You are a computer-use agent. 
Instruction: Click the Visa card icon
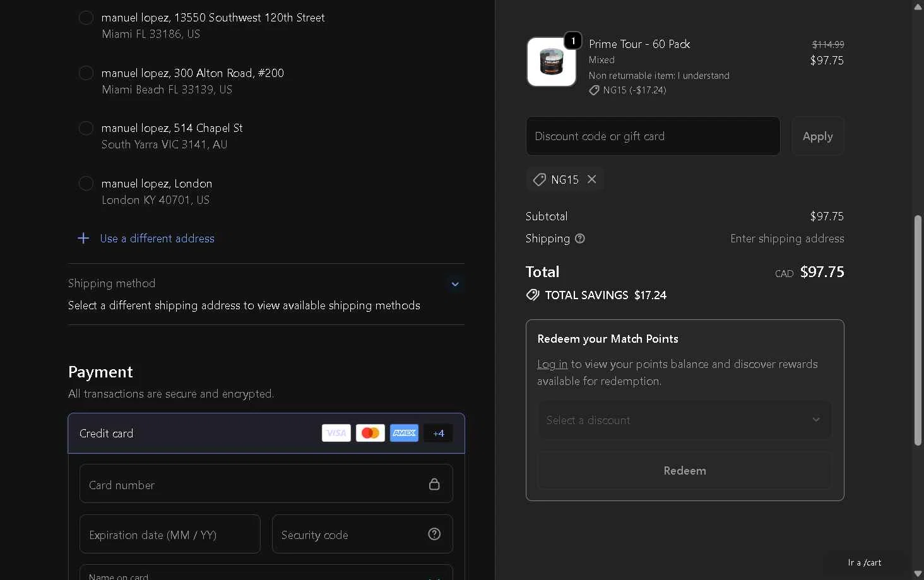[336, 433]
